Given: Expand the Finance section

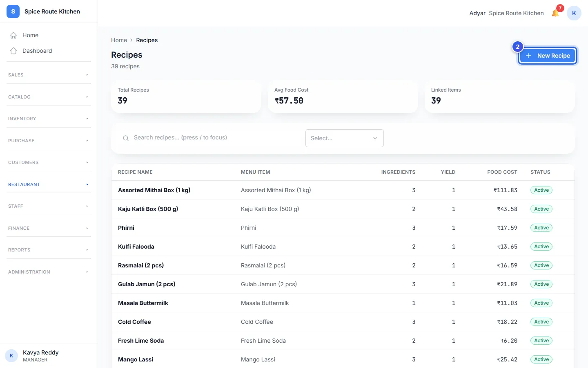Looking at the screenshot, I should [x=49, y=228].
